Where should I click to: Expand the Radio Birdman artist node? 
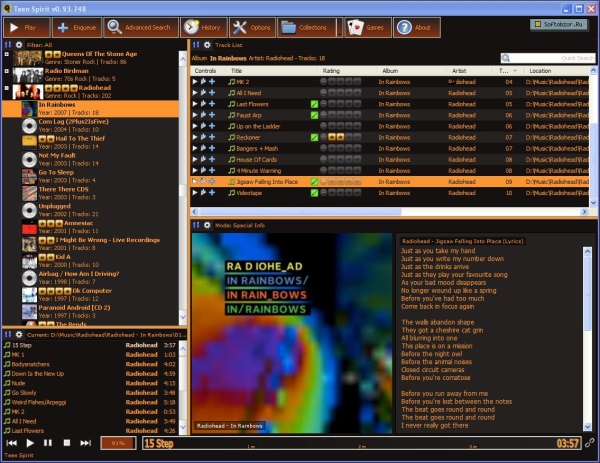point(8,72)
